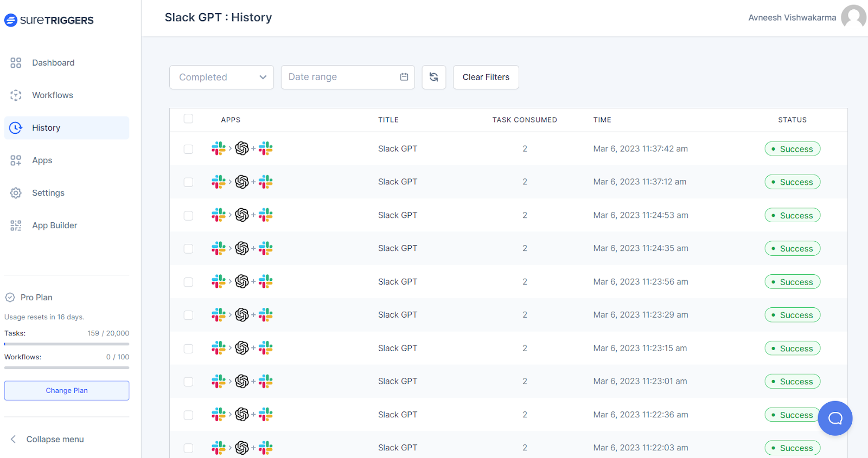Open Slack GPT title at 11:24:53 am

click(x=398, y=215)
